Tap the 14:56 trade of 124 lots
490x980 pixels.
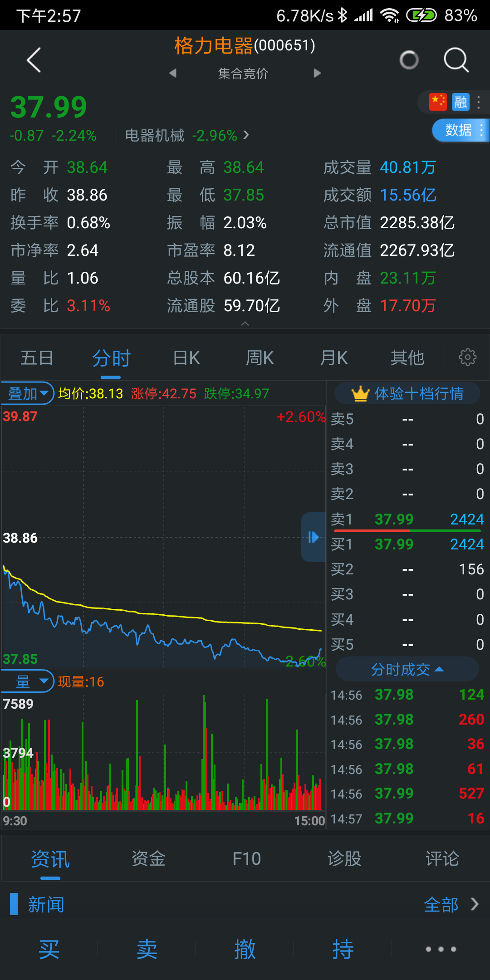point(407,695)
